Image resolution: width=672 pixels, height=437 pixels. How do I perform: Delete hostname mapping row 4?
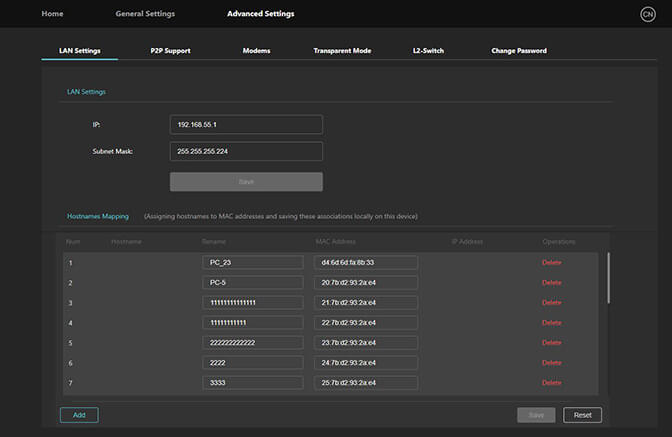pos(552,323)
